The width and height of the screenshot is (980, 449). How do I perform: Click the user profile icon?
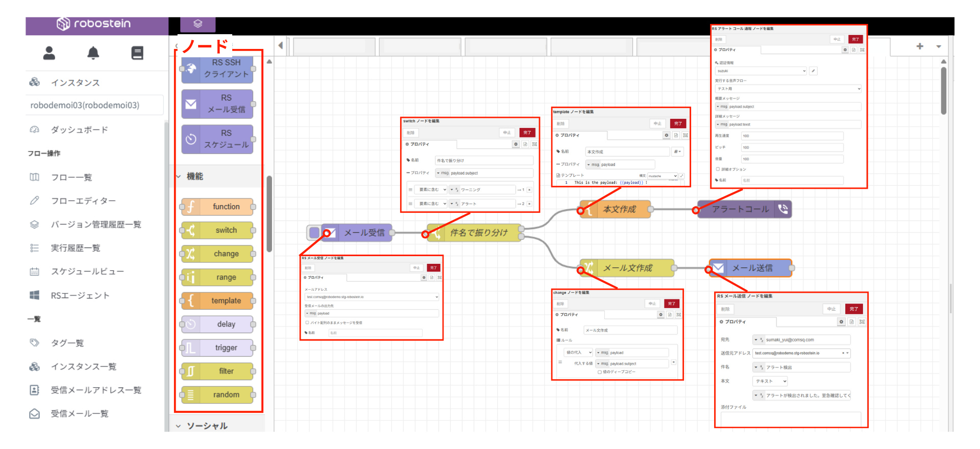(49, 53)
